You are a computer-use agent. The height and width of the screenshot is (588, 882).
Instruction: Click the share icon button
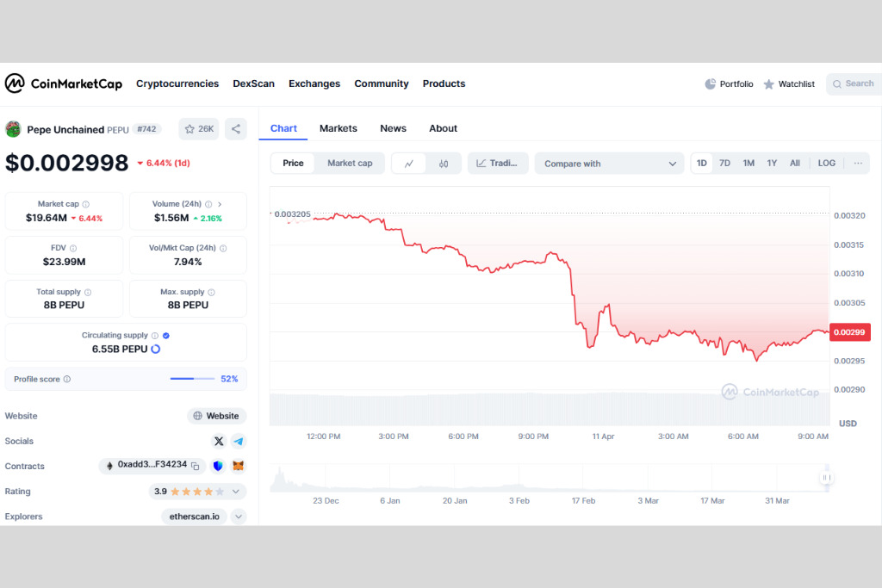[x=236, y=129]
